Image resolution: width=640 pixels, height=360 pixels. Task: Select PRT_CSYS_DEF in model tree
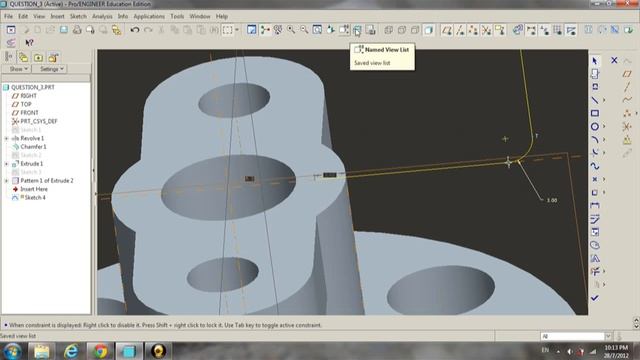coord(35,121)
